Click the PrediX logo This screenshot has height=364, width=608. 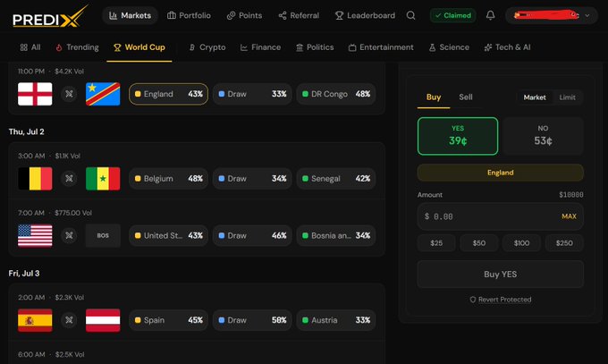point(50,17)
